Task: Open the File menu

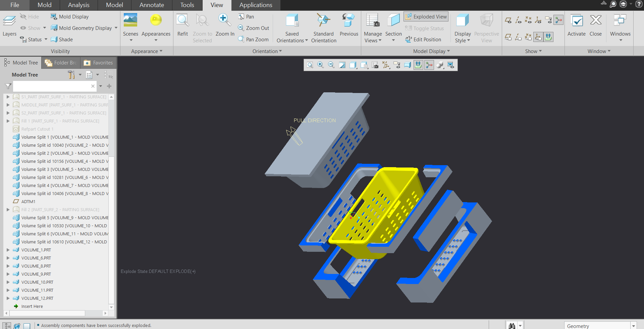Action: pyautogui.click(x=15, y=5)
